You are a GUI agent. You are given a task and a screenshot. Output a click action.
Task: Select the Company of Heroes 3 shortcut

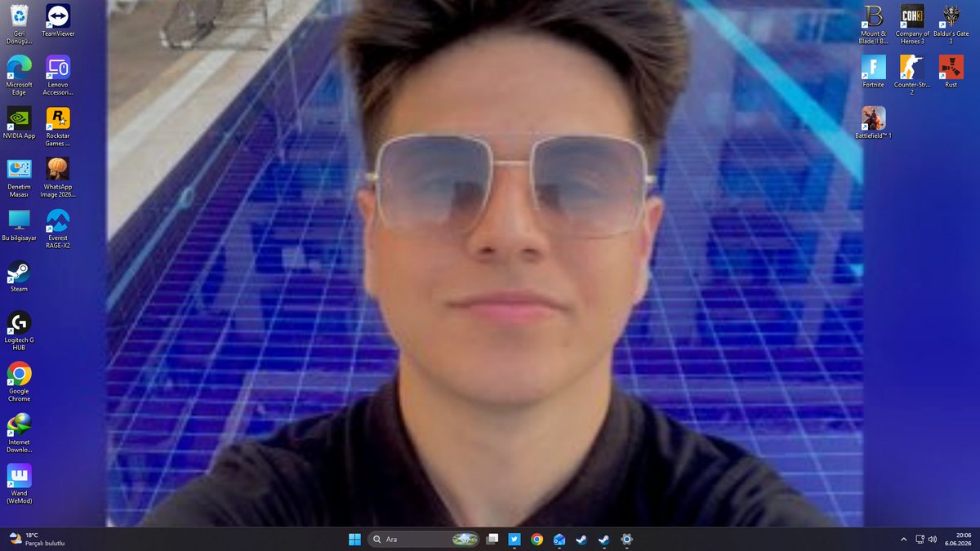pos(912,24)
